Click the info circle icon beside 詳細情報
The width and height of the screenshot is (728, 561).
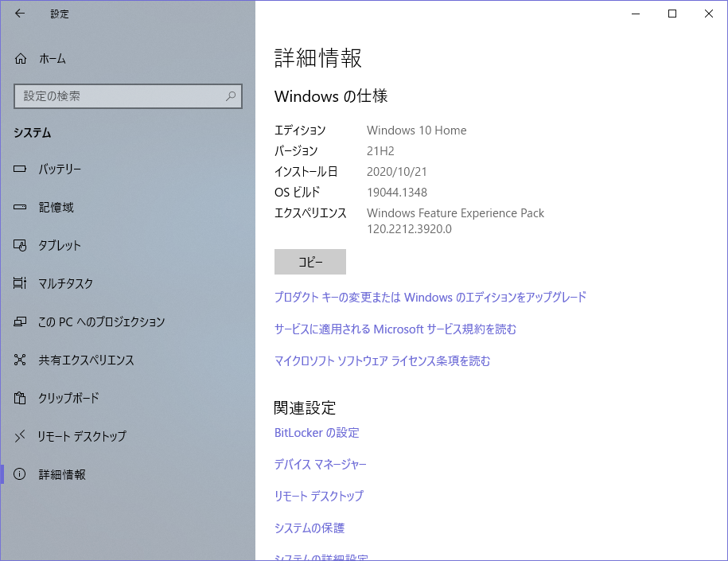(x=20, y=474)
